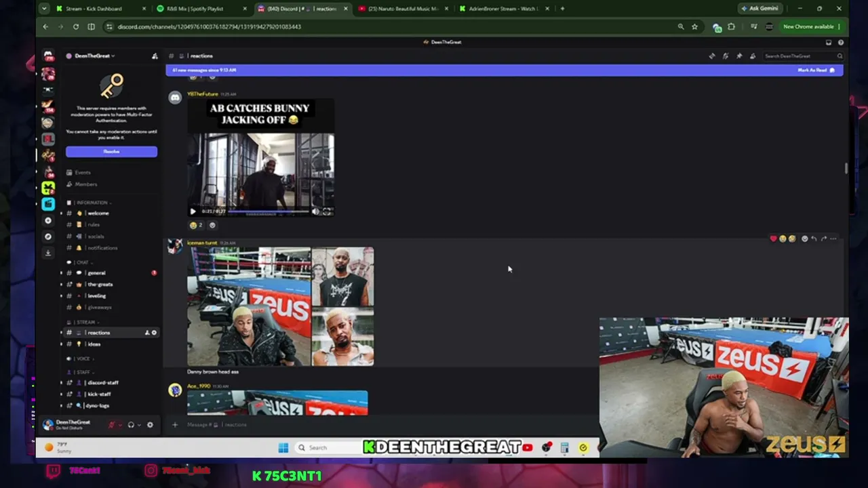Click New Chrome available update button

[812, 26]
